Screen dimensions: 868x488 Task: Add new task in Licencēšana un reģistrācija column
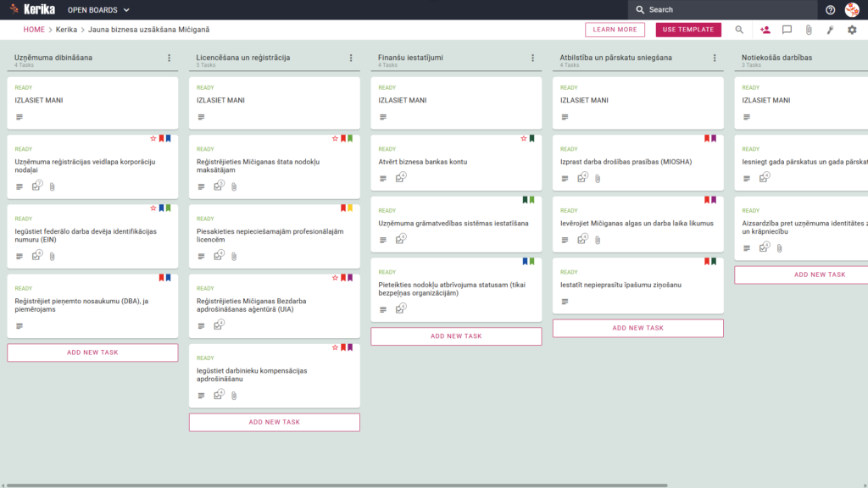pyautogui.click(x=275, y=422)
